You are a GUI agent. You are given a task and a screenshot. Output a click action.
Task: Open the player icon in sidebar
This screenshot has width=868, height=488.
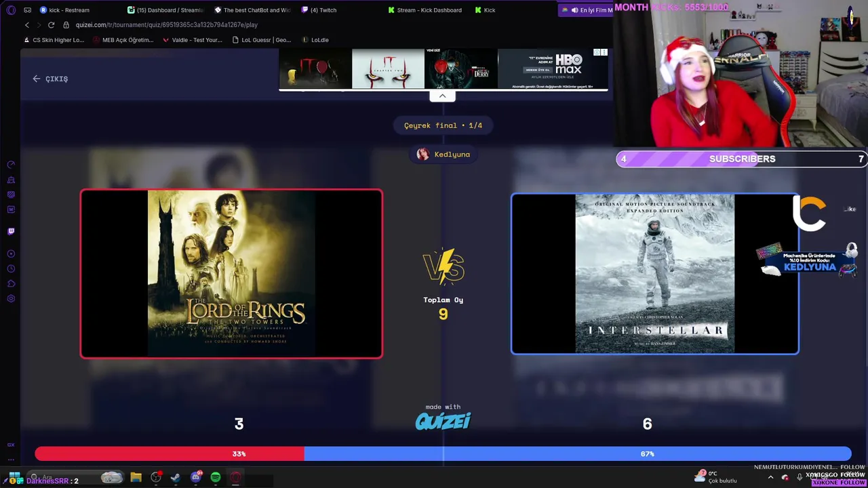pos(11,254)
